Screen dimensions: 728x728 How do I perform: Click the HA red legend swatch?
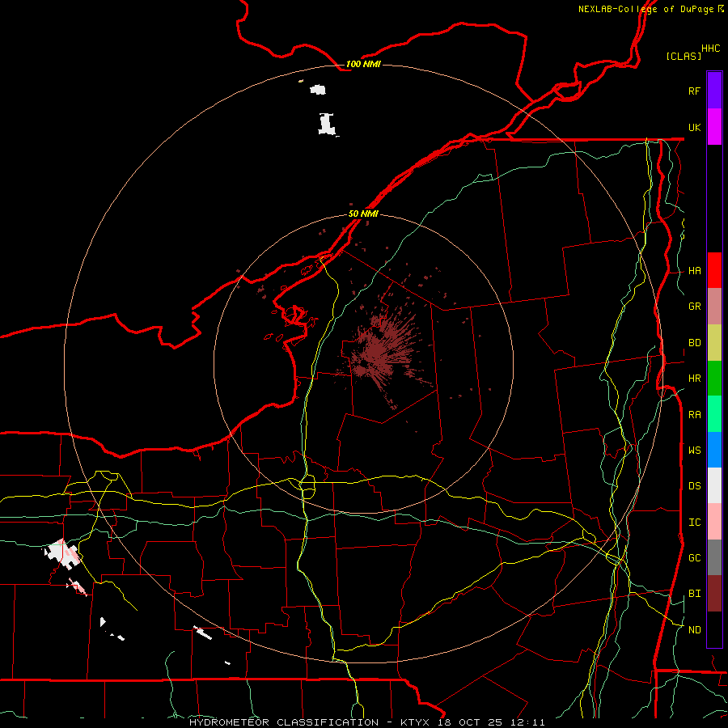[x=714, y=270]
